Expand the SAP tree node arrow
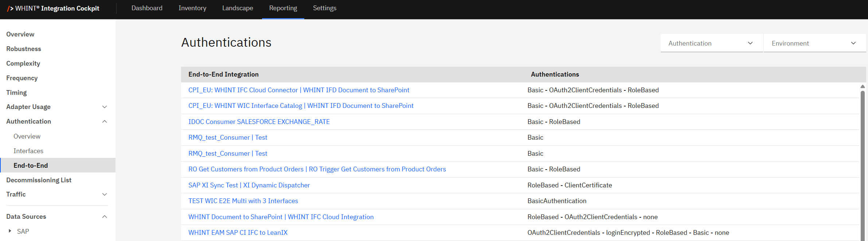Viewport: 868px width, 241px height. 10,231
